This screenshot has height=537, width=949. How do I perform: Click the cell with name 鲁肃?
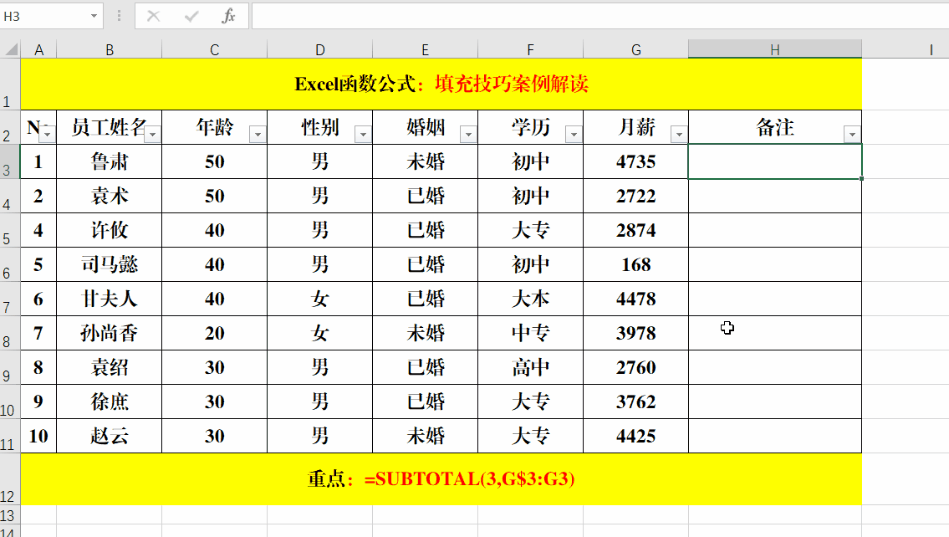tap(110, 162)
